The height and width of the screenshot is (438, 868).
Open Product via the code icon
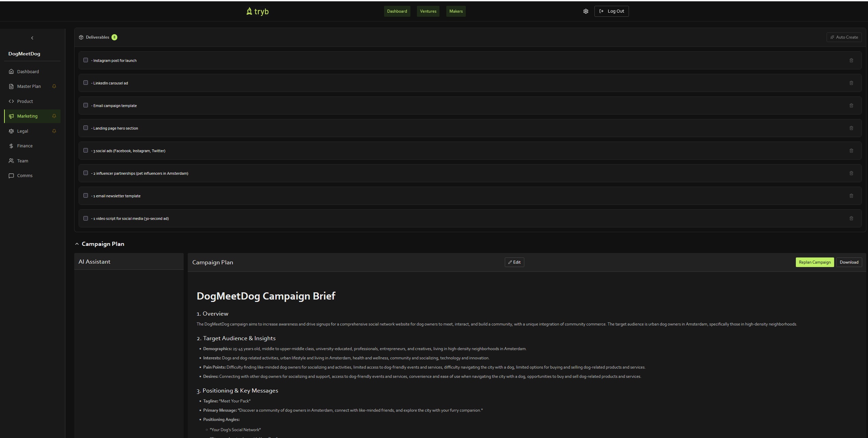tap(11, 101)
